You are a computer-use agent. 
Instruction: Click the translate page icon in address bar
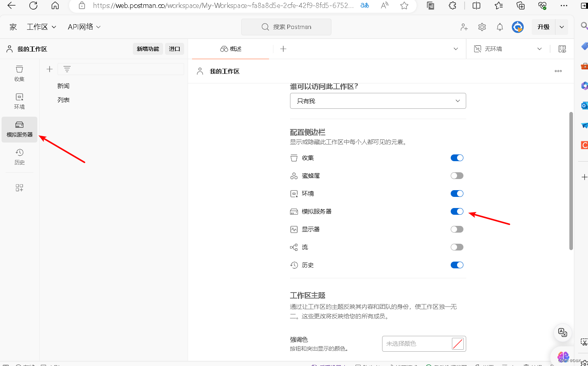365,6
